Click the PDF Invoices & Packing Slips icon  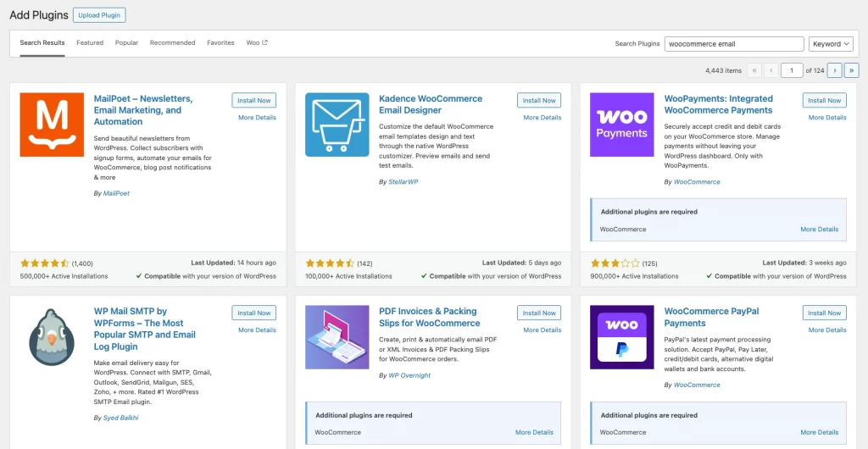pos(337,337)
